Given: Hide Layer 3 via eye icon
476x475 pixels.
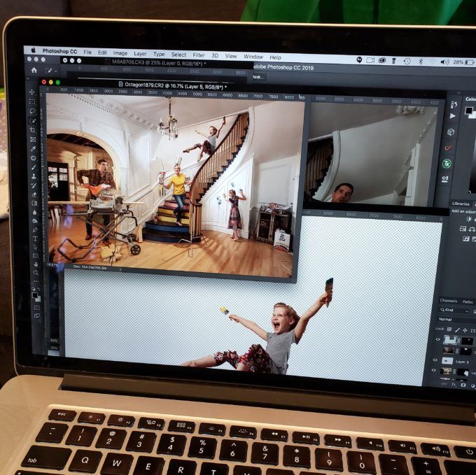Looking at the screenshot, I should tap(435, 360).
